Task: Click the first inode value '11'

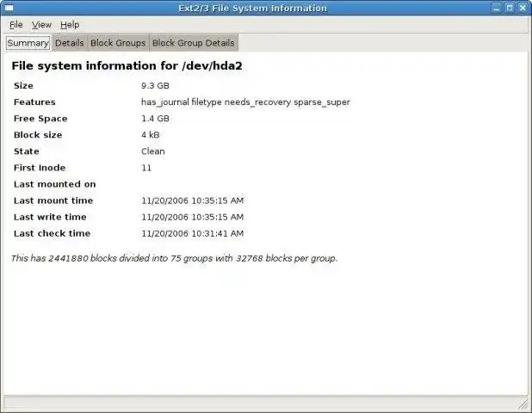Action: [146, 168]
